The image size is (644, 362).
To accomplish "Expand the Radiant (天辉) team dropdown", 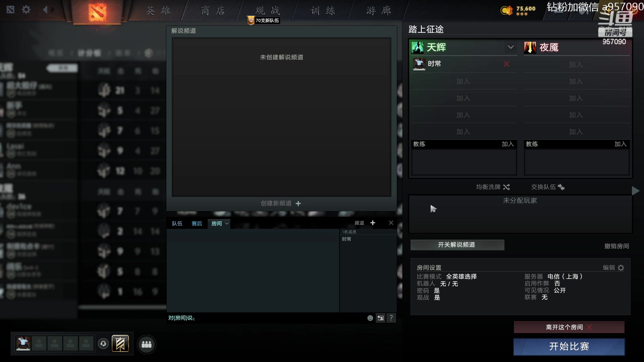I will pos(510,47).
